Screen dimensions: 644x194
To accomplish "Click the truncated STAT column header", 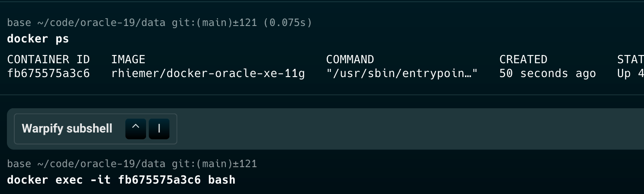I will (631, 59).
